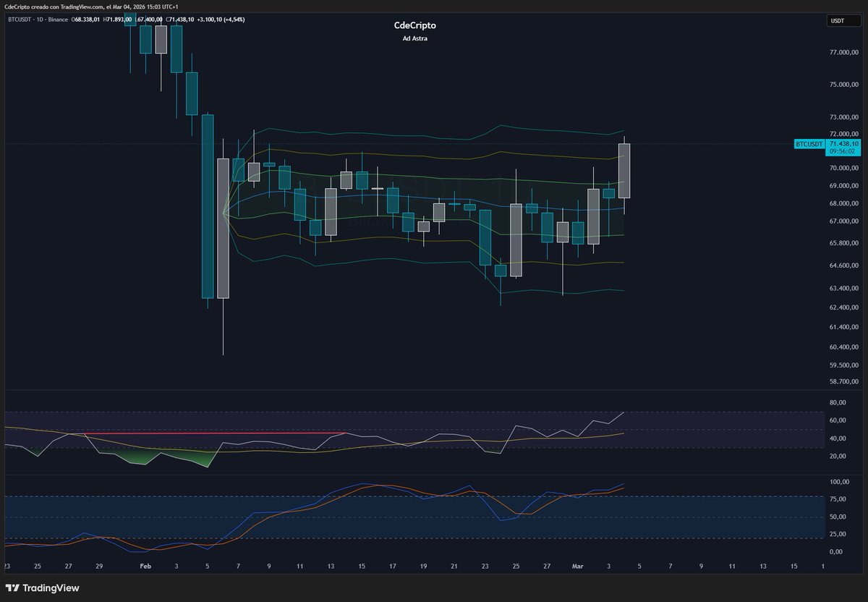
Task: Click the Ad Astra subtitle
Action: [415, 38]
